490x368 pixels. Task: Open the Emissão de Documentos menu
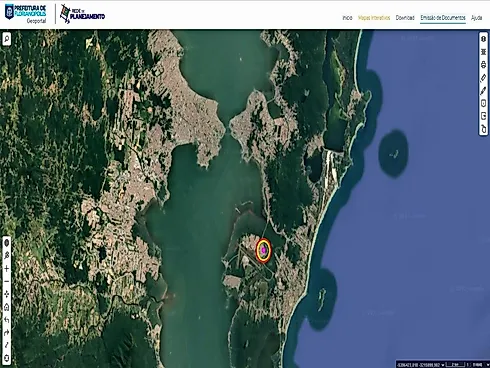(x=443, y=18)
